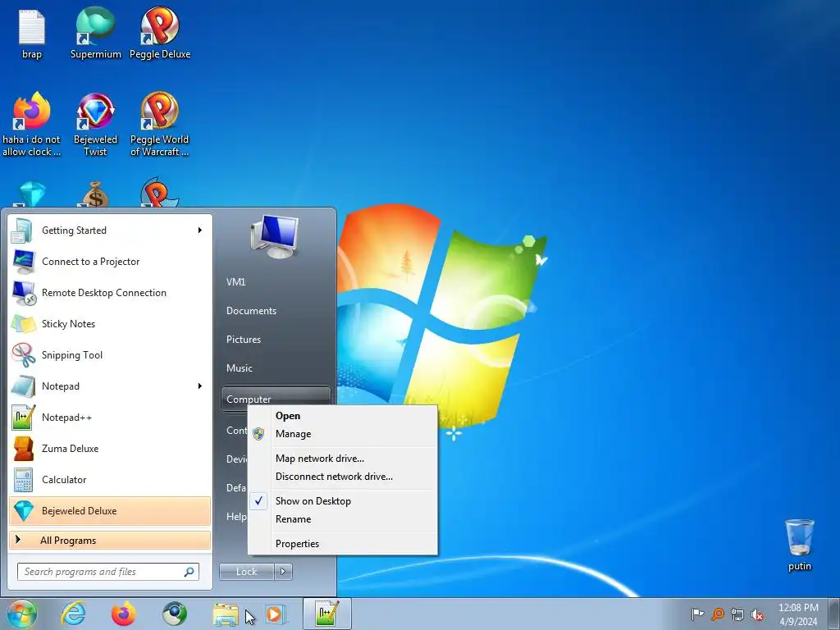Expand Getting Started jump list arrow
The height and width of the screenshot is (630, 840).
click(200, 231)
